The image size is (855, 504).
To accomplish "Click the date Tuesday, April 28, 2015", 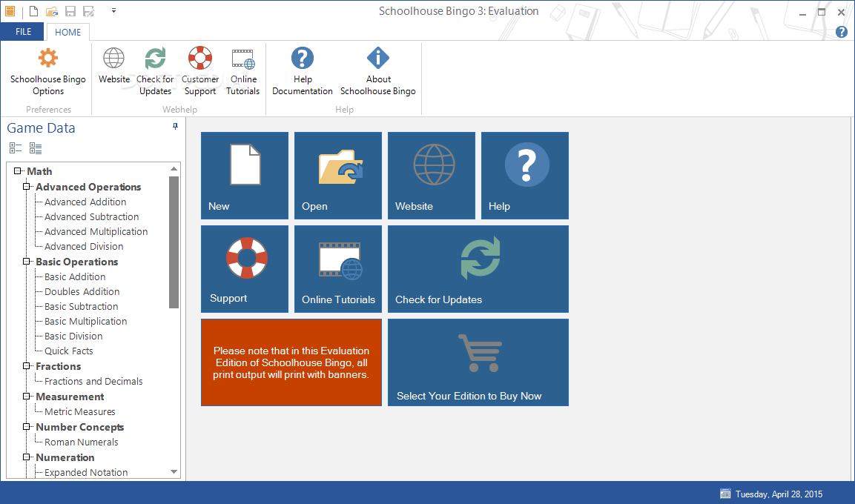I will pos(779,494).
